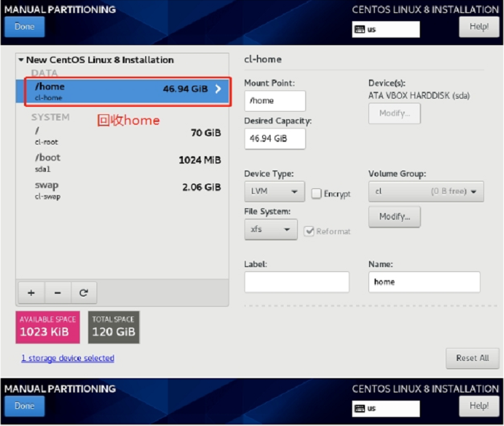
Task: Open the Volume Group cl dropdown
Action: click(426, 191)
